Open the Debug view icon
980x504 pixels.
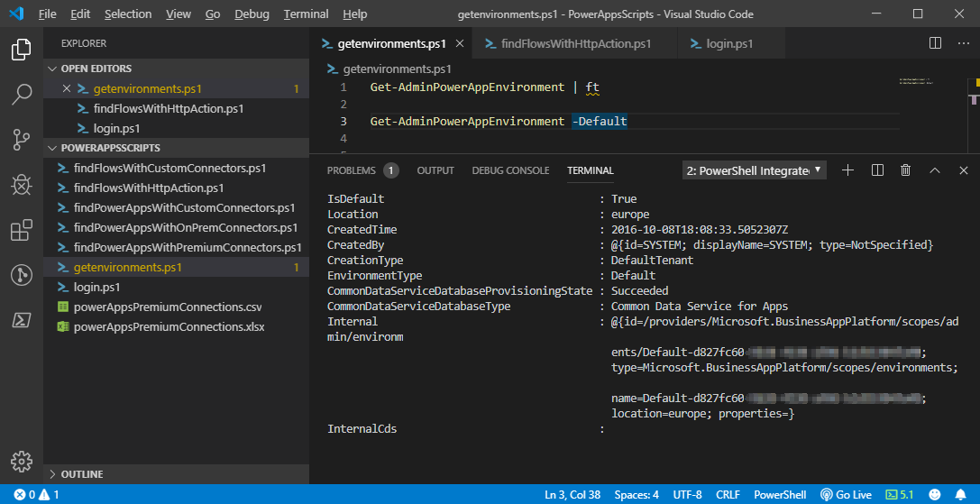pyautogui.click(x=22, y=185)
